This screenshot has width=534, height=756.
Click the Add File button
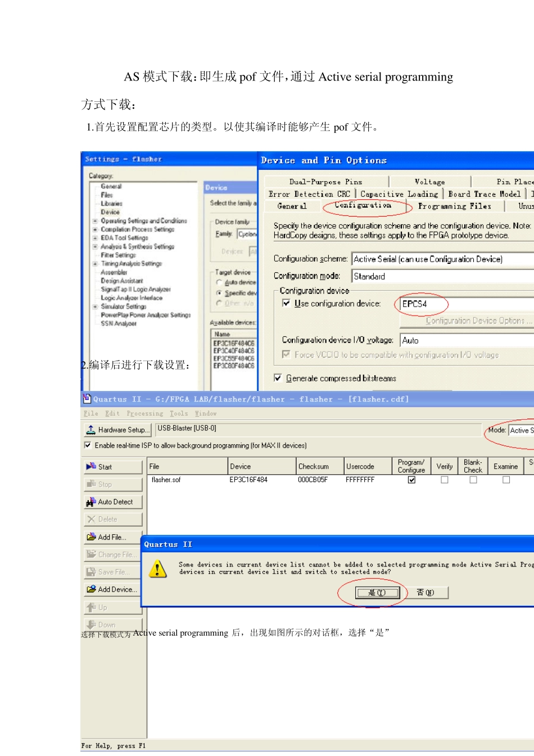tap(113, 537)
